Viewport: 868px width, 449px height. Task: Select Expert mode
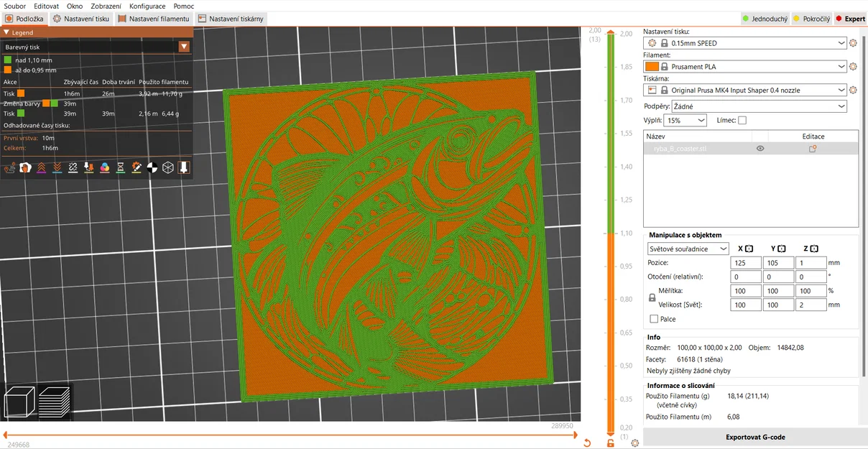tap(850, 19)
